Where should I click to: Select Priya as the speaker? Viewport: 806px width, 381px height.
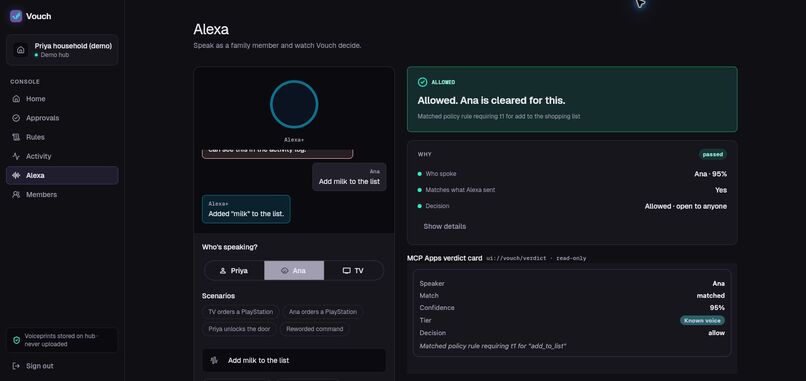coord(234,270)
